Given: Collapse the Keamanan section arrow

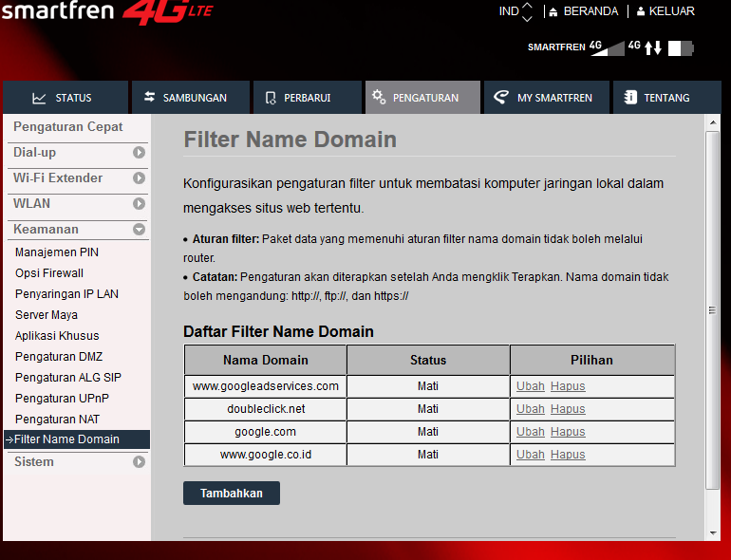Looking at the screenshot, I should (139, 230).
